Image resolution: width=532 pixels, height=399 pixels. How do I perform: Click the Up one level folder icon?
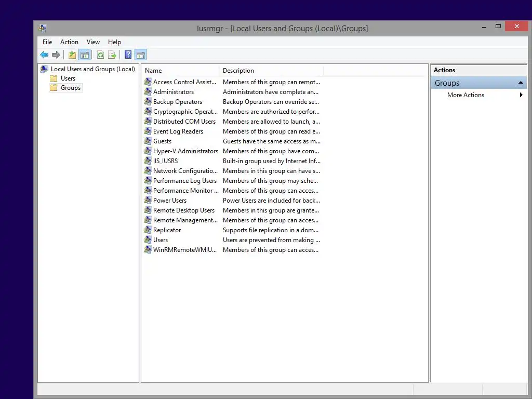(72, 55)
